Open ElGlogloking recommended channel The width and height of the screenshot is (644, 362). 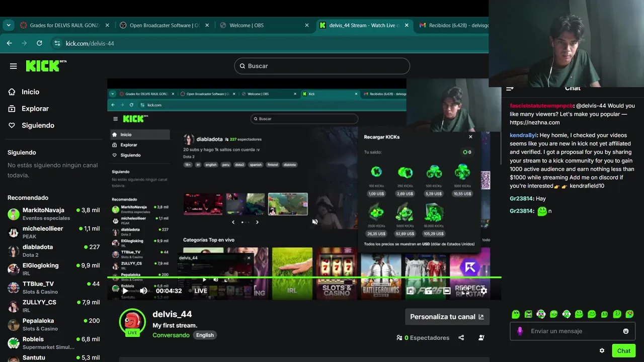click(x=53, y=269)
